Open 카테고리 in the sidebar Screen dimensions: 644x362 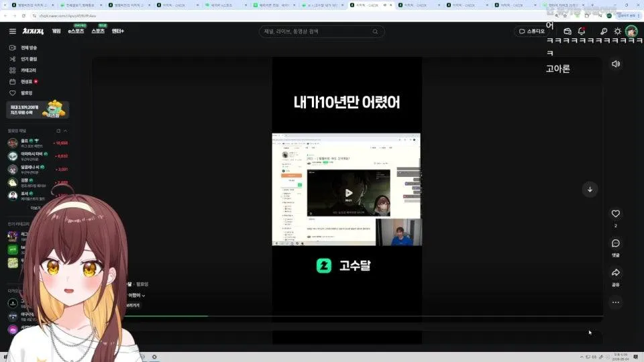(23, 70)
